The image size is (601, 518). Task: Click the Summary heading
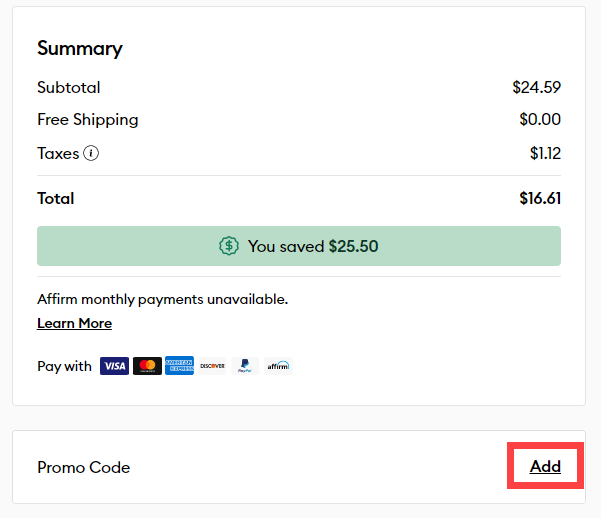79,48
